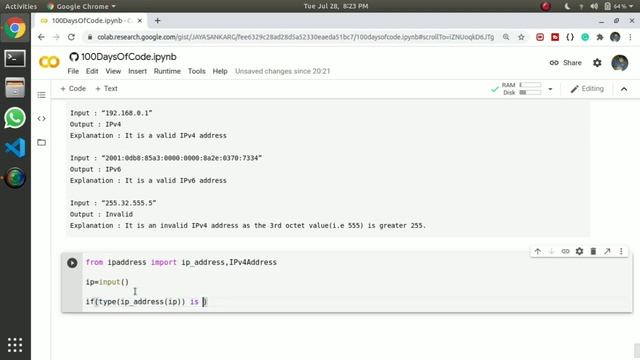Viewport: 640px width, 360px height.
Task: Open table of contents sidebar icon
Action: pyautogui.click(x=41, y=95)
